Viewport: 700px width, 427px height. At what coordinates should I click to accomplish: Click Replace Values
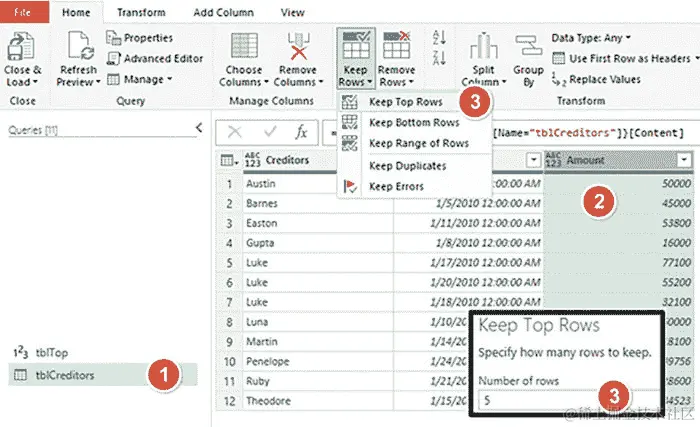point(596,80)
